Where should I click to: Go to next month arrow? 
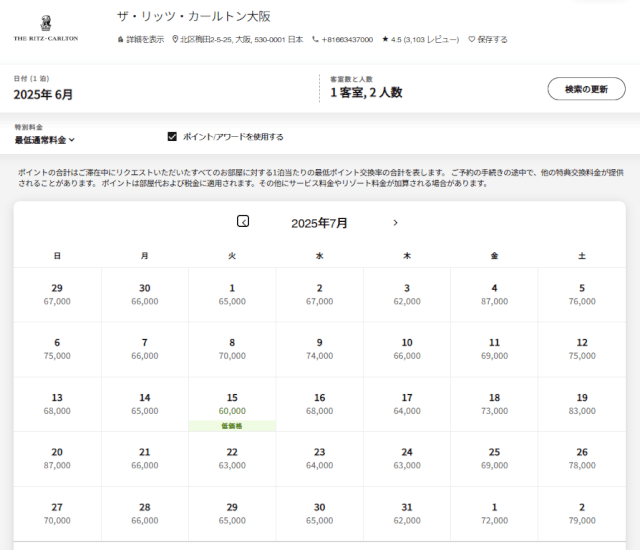tap(395, 223)
